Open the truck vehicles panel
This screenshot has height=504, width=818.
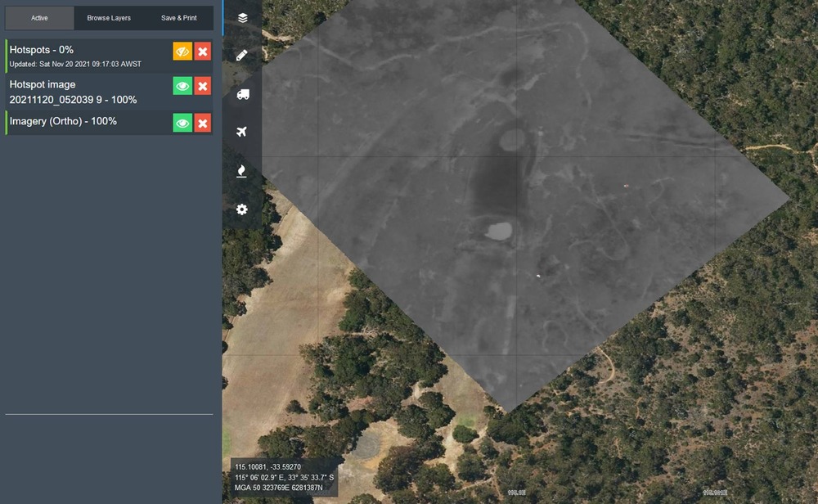pyautogui.click(x=242, y=94)
